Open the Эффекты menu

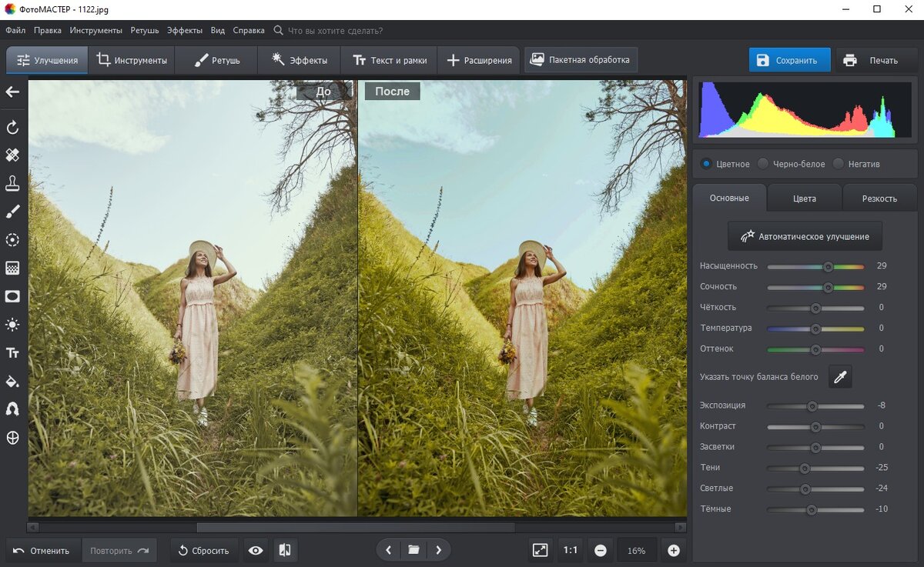[184, 31]
